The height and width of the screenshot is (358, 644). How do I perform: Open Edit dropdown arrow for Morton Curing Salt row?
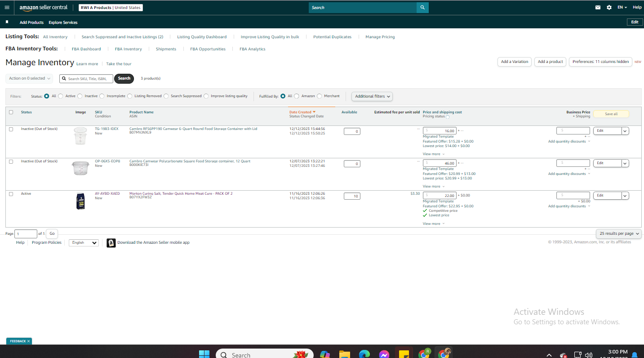[625, 196]
